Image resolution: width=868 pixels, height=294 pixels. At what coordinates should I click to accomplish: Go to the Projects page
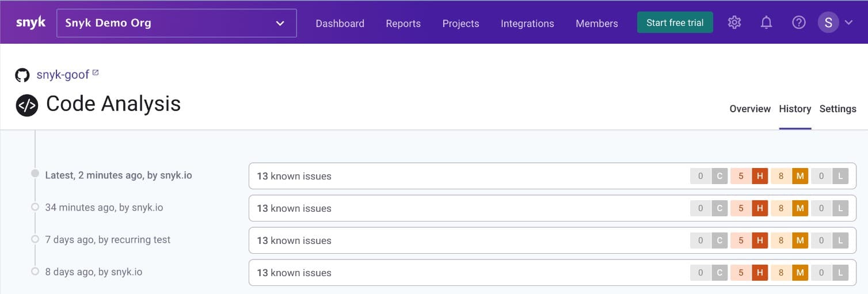[x=460, y=24]
